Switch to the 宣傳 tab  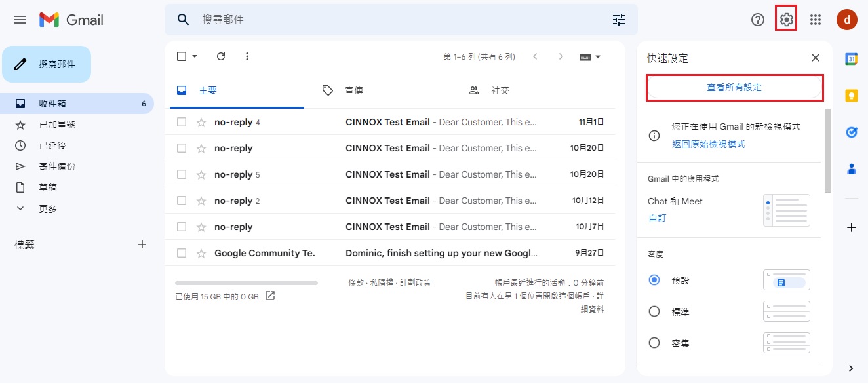(x=354, y=90)
